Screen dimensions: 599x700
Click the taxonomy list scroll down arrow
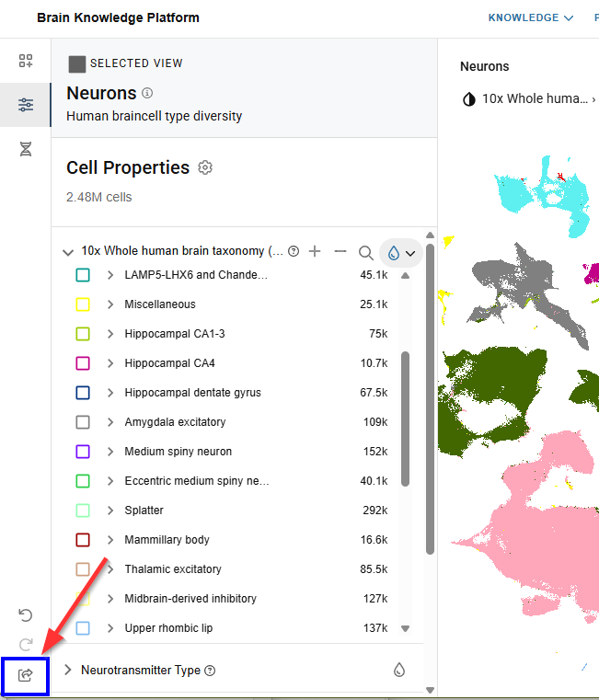pyautogui.click(x=405, y=628)
